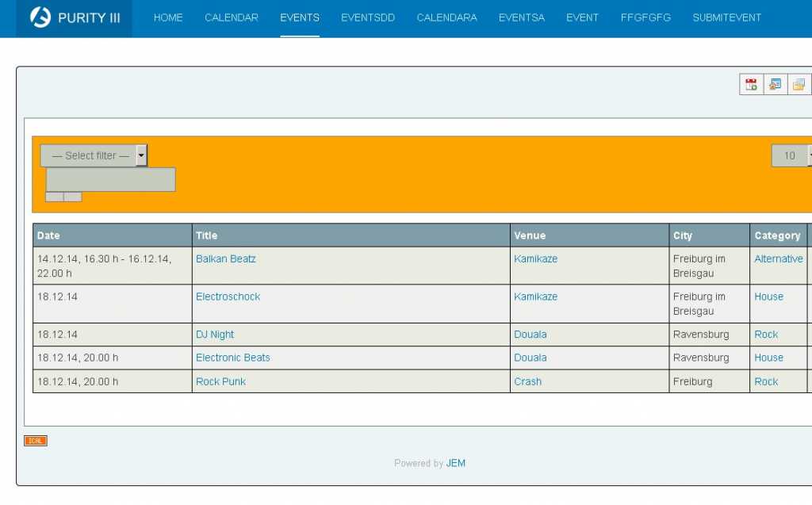This screenshot has width=812, height=505.
Task: Open Kamikaze venue in Electroschock row
Action: (x=535, y=296)
